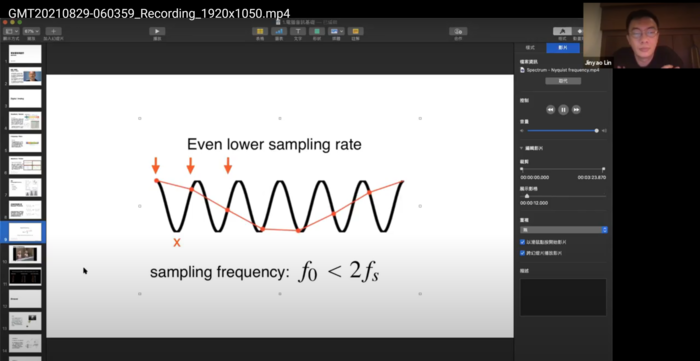Image resolution: width=700 pixels, height=361 pixels.
Task: Switch to the Style tab in inspector
Action: point(530,48)
